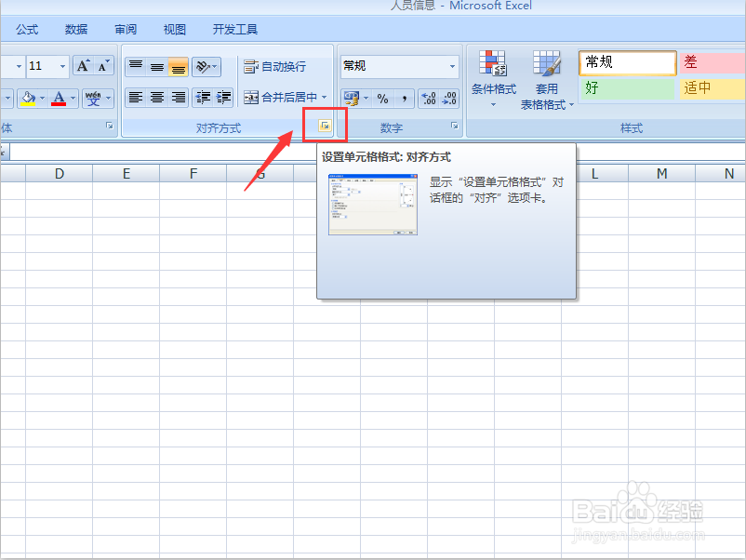Select 常规 cell style
Screen dimensions: 746x560
click(628, 63)
